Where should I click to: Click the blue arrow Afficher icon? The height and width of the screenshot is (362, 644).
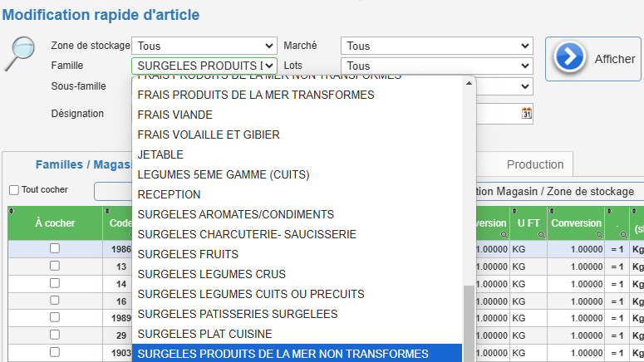(569, 57)
